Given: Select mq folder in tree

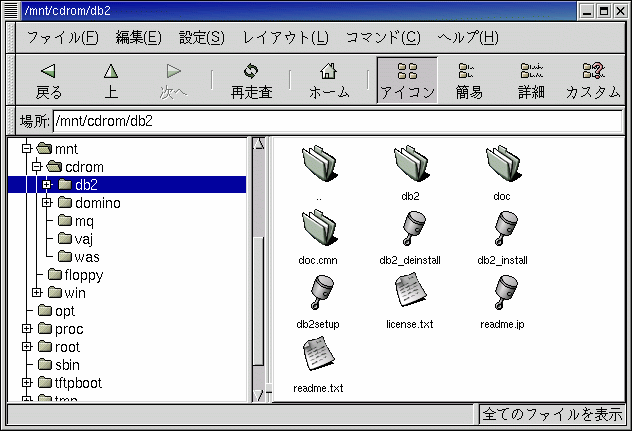Looking at the screenshot, I should click(75, 221).
